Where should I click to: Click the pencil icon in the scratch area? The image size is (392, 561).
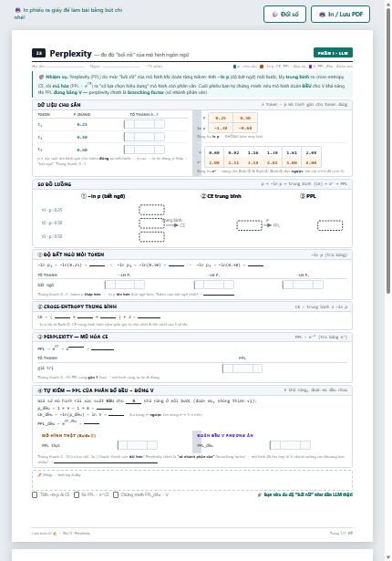click(40, 474)
